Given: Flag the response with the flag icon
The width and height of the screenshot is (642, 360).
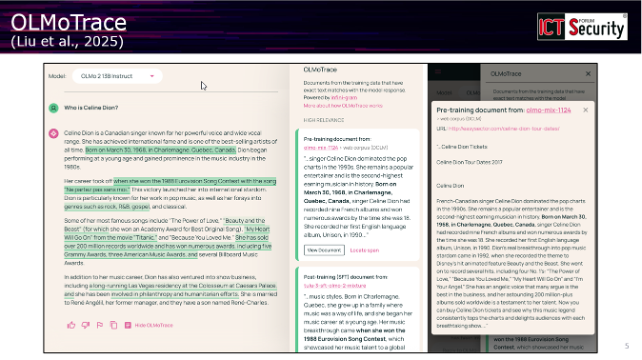Looking at the screenshot, I should pyautogui.click(x=99, y=325).
